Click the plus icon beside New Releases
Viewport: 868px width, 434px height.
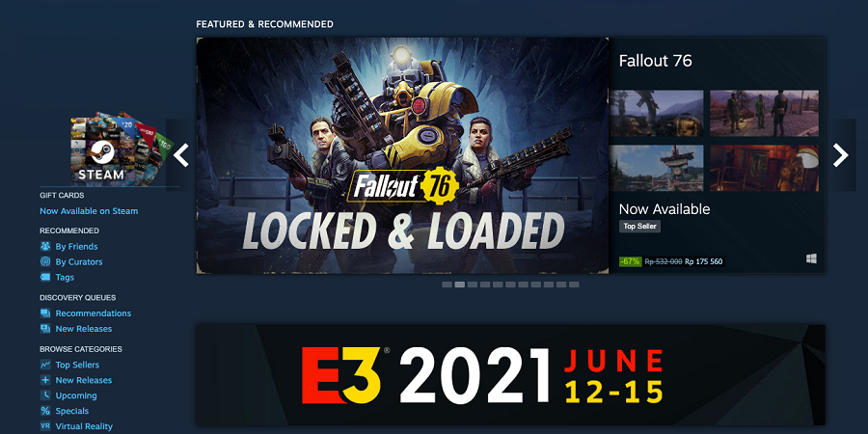coord(45,380)
